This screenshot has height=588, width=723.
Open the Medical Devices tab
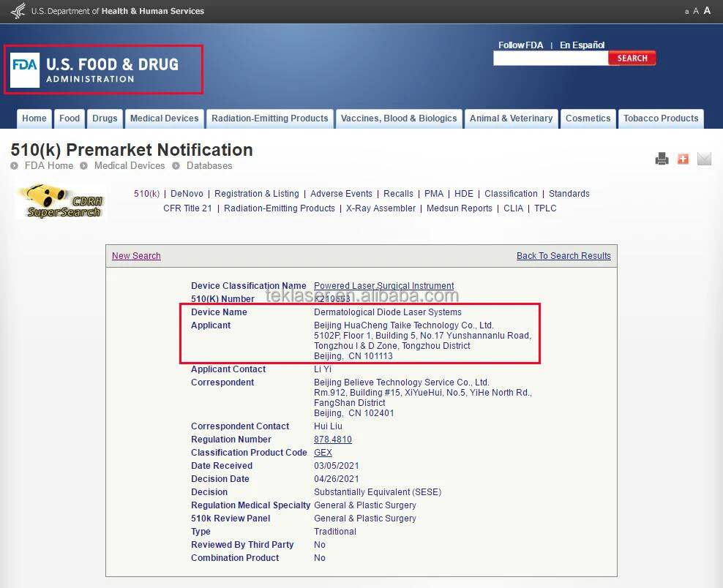coord(164,118)
